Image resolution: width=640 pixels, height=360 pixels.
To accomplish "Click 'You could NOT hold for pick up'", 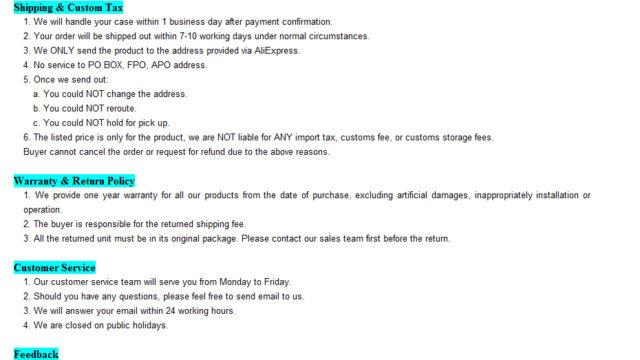I will tap(101, 123).
